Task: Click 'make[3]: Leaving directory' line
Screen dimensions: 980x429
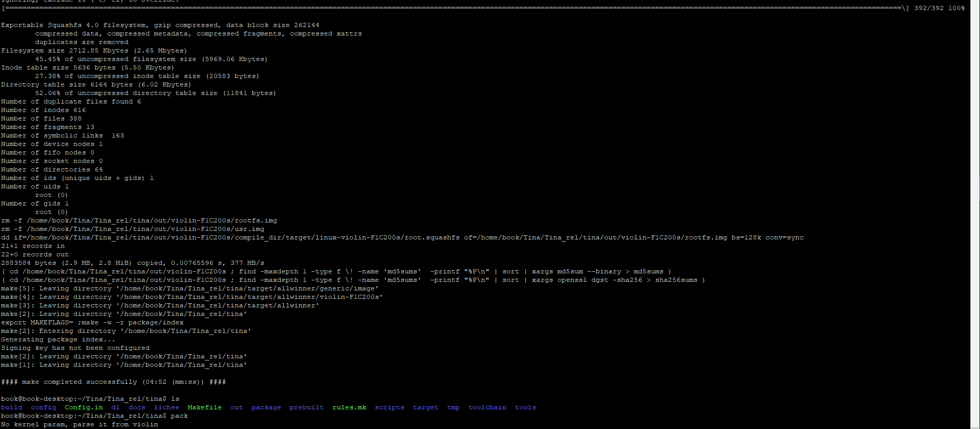Action: 160,305
